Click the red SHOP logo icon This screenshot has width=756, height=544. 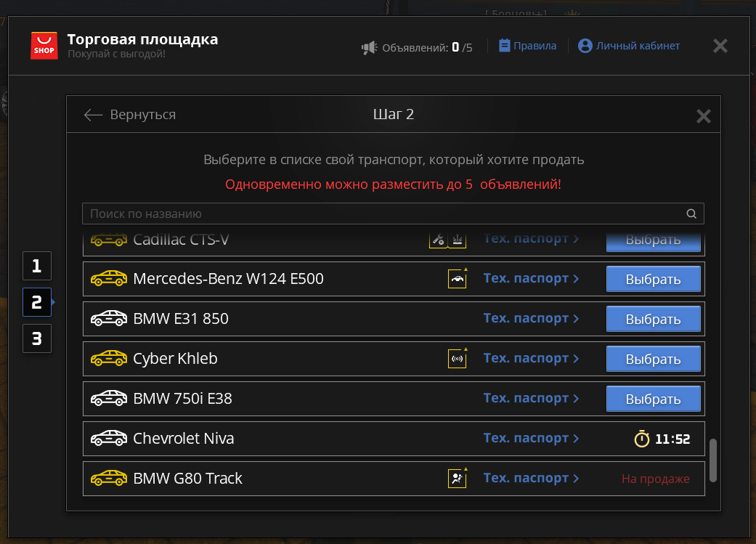click(44, 46)
